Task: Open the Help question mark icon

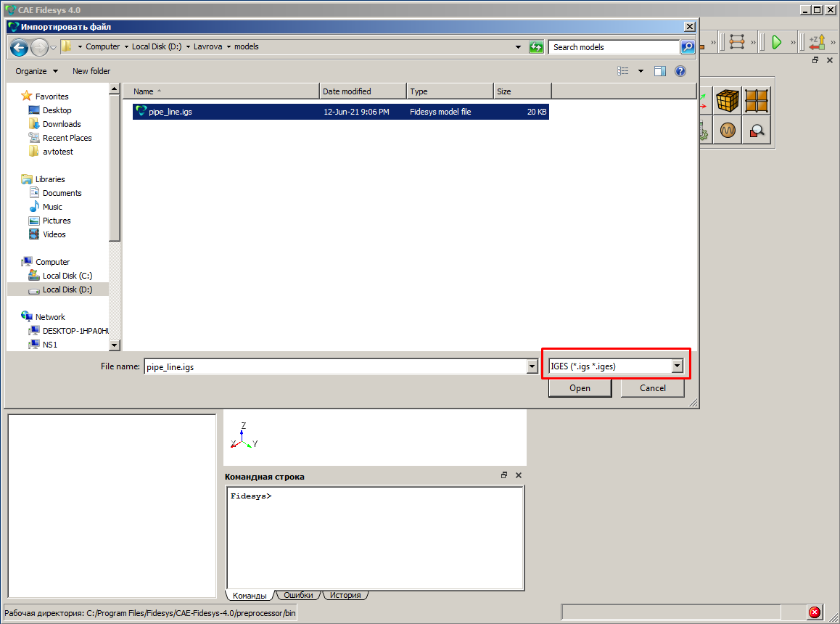Action: [x=680, y=71]
